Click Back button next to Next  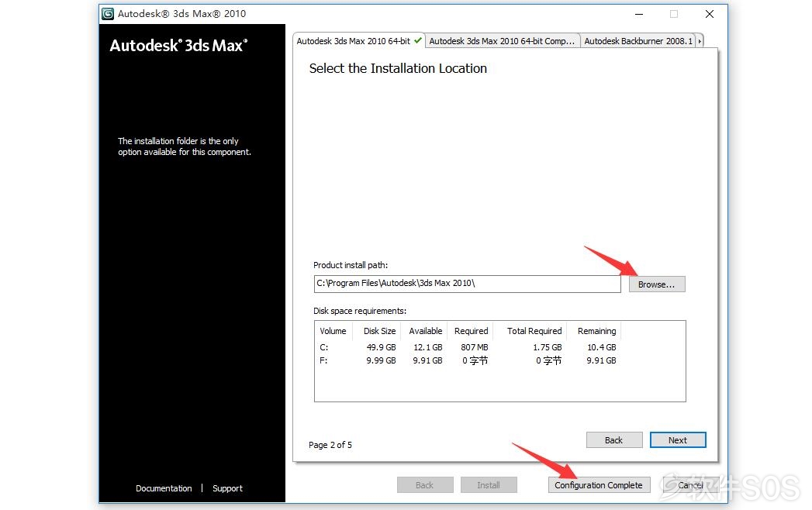(614, 440)
